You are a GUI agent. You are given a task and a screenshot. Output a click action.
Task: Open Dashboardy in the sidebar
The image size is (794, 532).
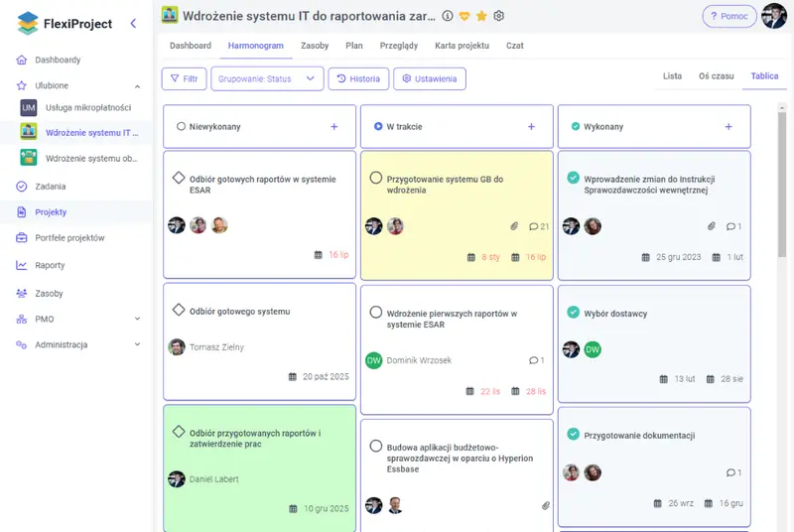coord(58,60)
